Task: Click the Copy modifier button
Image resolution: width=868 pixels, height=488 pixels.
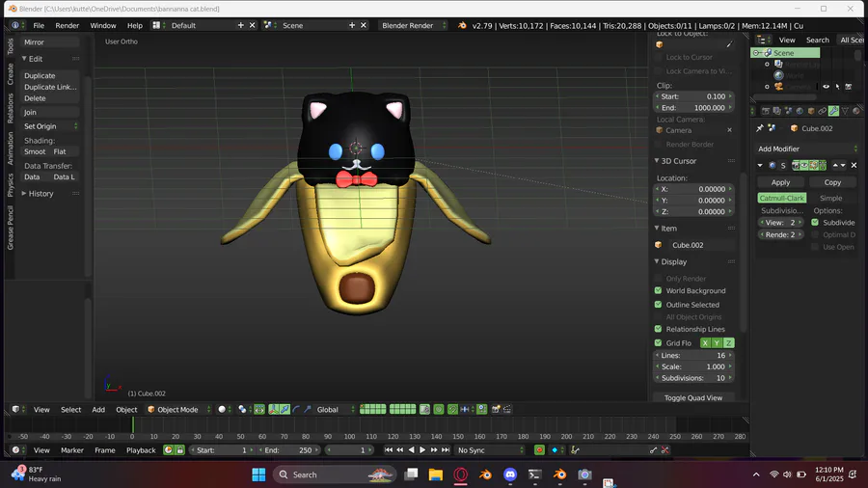Action: pyautogui.click(x=832, y=182)
